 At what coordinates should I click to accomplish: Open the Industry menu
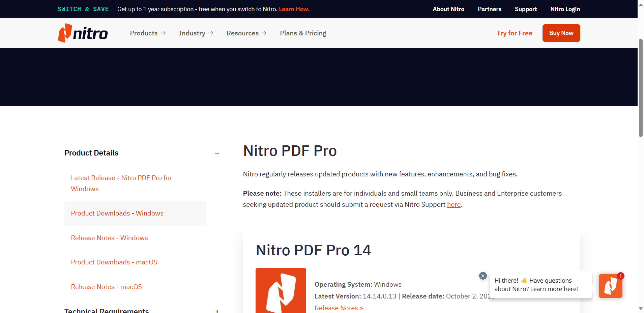point(196,33)
